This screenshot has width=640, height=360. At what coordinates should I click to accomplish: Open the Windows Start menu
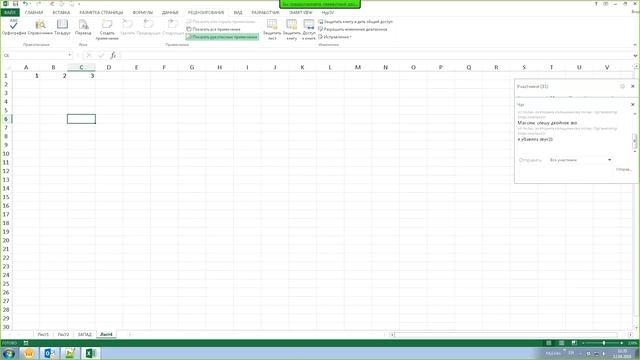(9, 353)
